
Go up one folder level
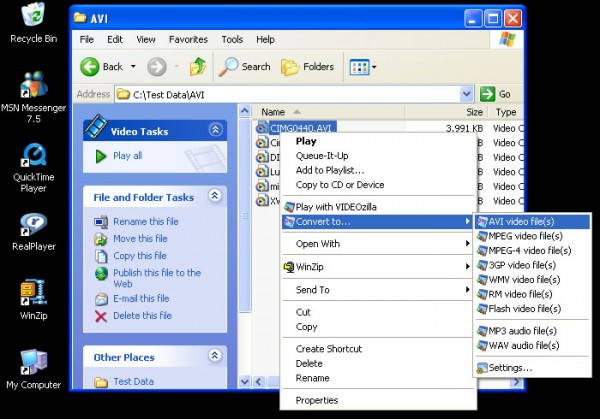(198, 67)
